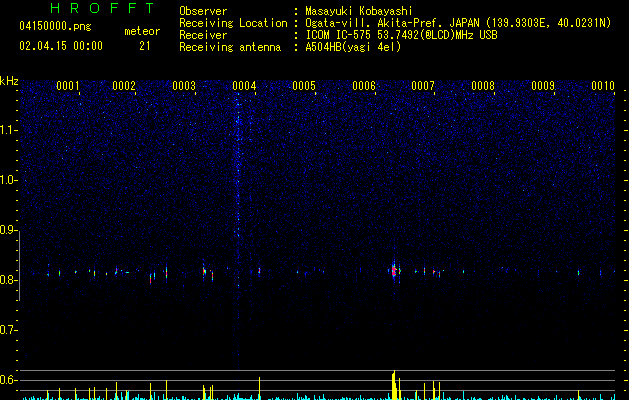This screenshot has width=629, height=400.
Task: Click the 0.7 kHz axis tick label
Action: 9,330
